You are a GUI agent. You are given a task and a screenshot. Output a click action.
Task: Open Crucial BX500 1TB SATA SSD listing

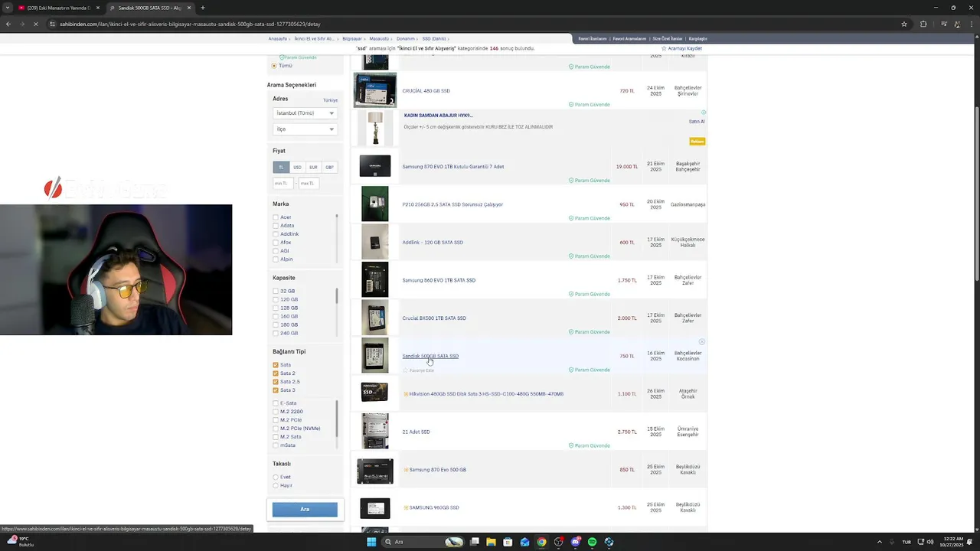click(434, 318)
